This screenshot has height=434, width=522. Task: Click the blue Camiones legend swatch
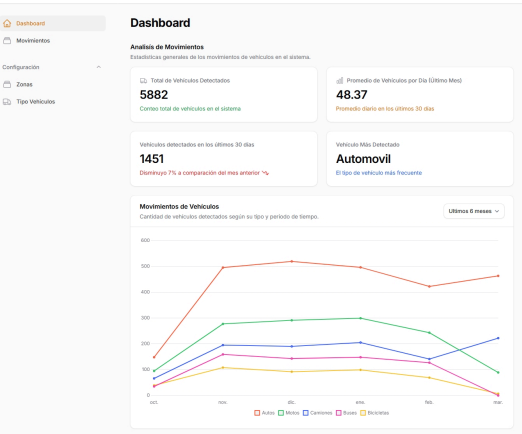pos(306,413)
